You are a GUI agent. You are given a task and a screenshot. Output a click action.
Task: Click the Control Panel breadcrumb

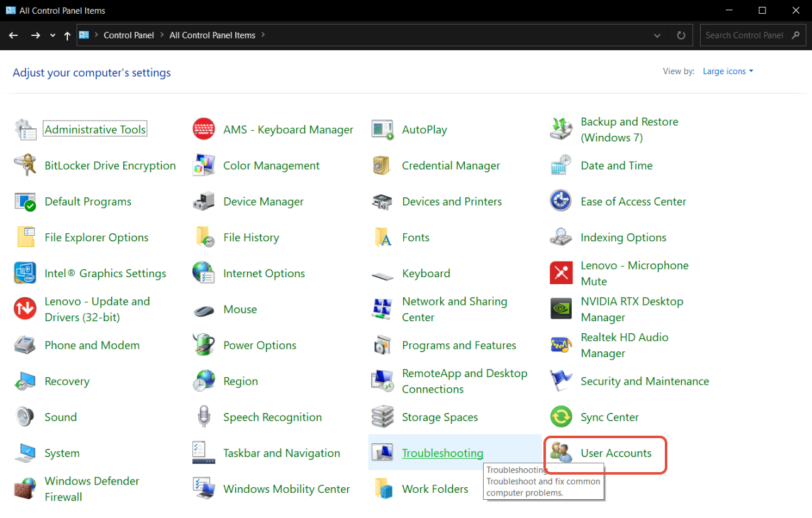click(x=129, y=35)
